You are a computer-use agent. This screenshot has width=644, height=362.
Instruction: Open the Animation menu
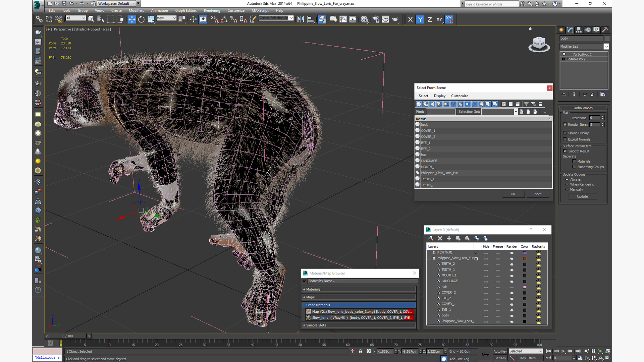point(159,10)
